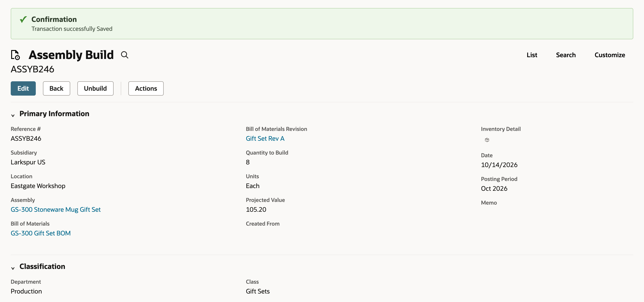The height and width of the screenshot is (302, 644).
Task: Go to the List view
Action: (532, 55)
